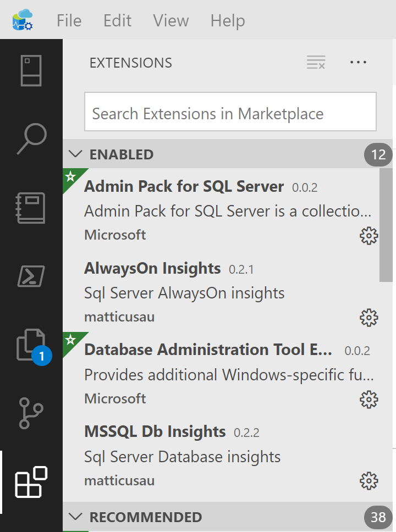396x532 pixels.
Task: Open Explorer view with badge 1
Action: point(31,345)
